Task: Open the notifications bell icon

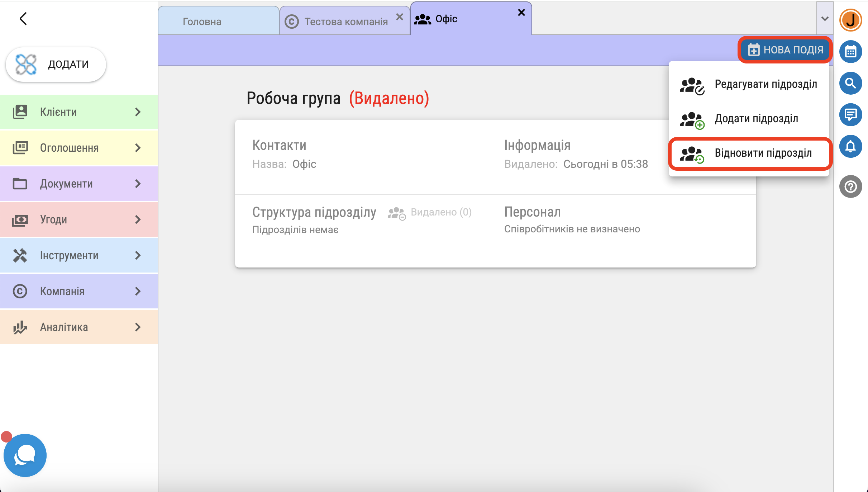Action: click(850, 146)
